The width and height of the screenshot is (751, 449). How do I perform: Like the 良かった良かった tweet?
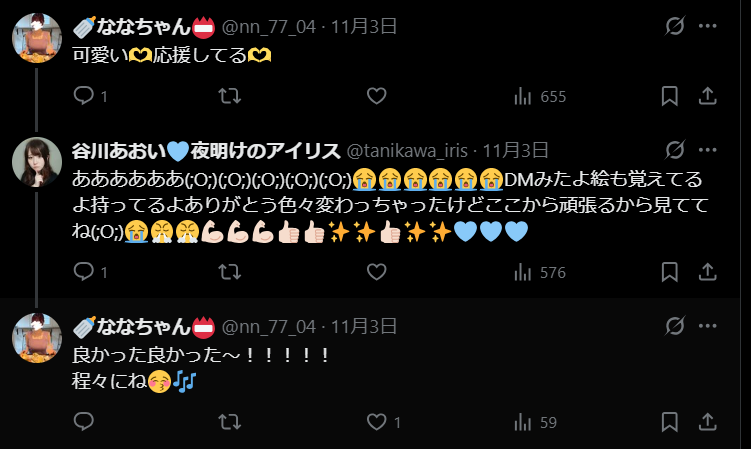click(x=383, y=422)
